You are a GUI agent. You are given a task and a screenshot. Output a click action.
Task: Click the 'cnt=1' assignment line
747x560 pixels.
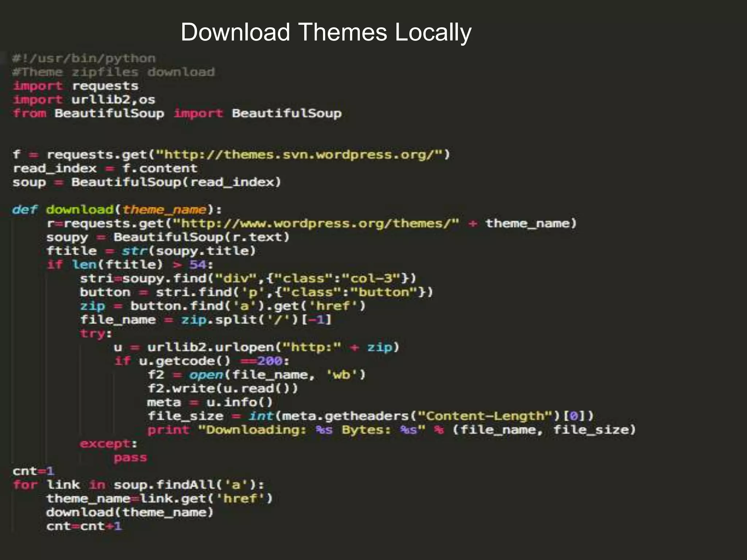34,471
